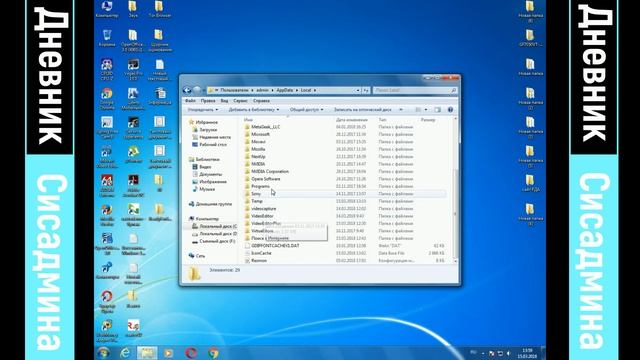Screen dimensions: 640x360
Task: Open the Explorer help question-mark icon
Action: pyautogui.click(x=451, y=110)
